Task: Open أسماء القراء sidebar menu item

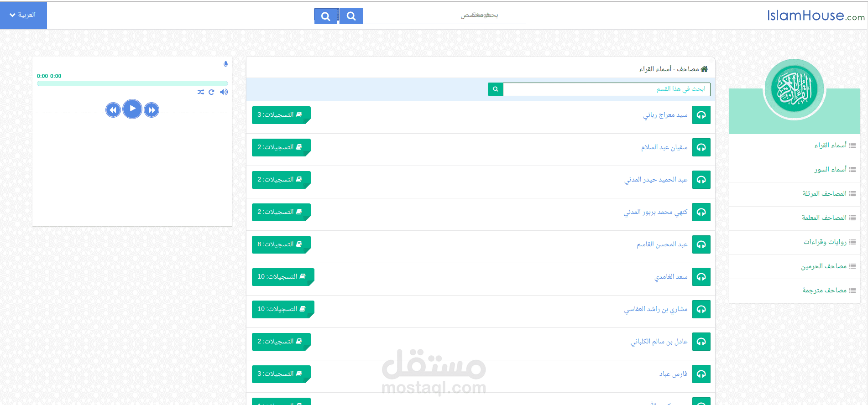Action: [795, 145]
